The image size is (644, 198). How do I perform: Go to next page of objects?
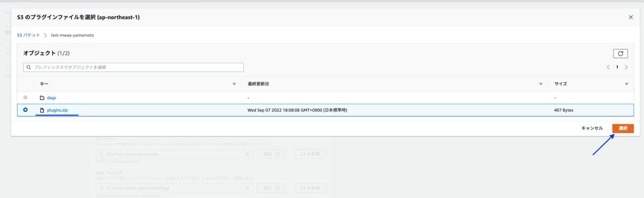pyautogui.click(x=626, y=67)
